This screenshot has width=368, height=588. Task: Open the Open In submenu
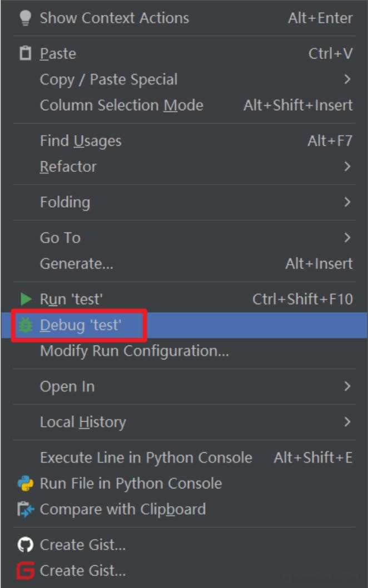pos(184,386)
